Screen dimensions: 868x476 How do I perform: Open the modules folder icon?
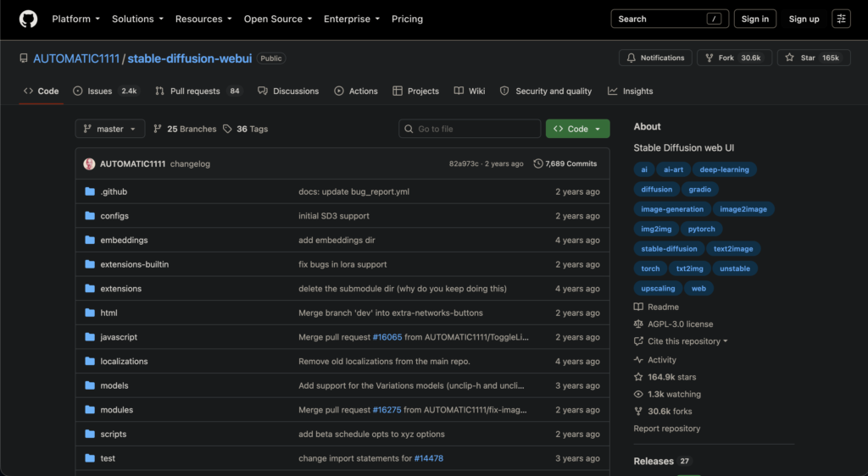click(90, 410)
